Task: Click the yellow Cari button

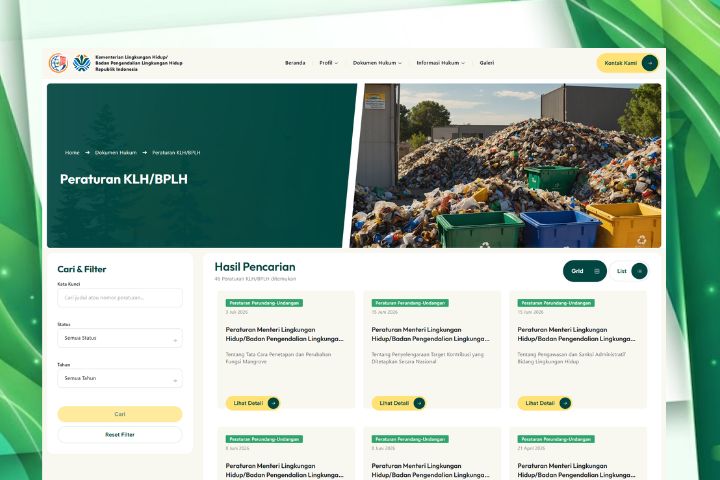Action: (x=120, y=414)
